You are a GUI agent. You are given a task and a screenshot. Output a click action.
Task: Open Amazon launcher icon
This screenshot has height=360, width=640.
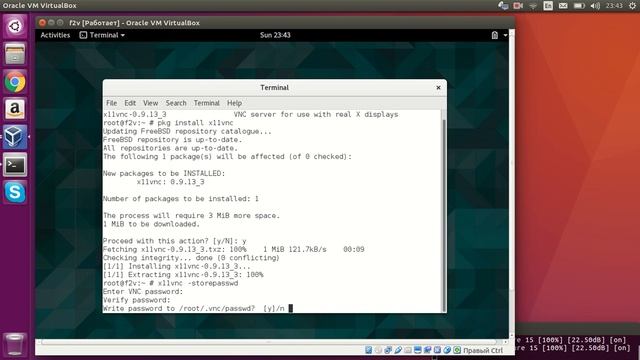point(15,109)
